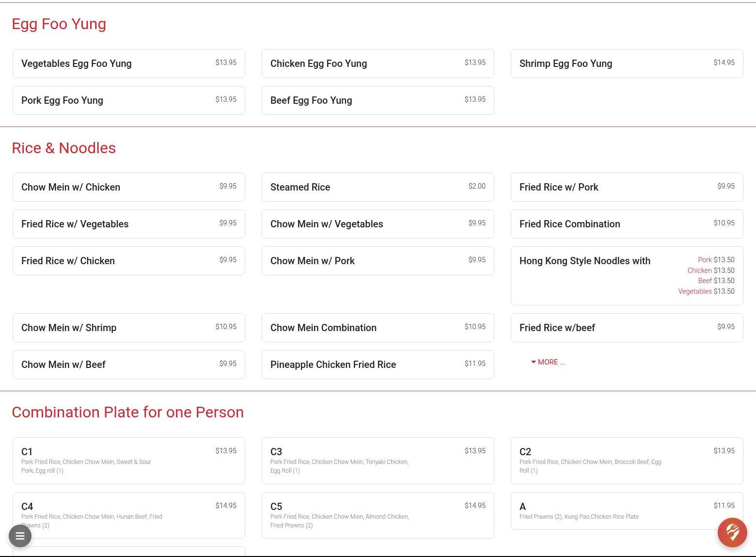Click the Rice & Noodles heading
Viewport: 756px width, 557px height.
[63, 148]
